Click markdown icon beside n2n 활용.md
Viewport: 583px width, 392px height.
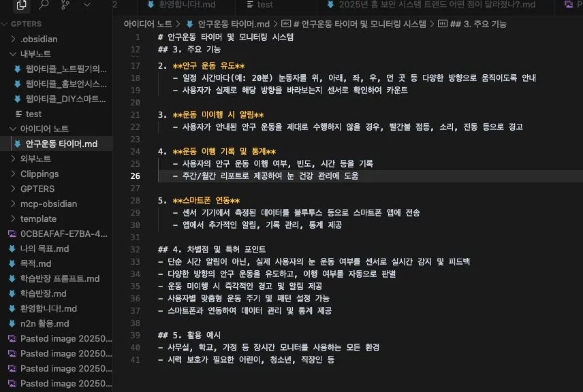click(x=12, y=324)
